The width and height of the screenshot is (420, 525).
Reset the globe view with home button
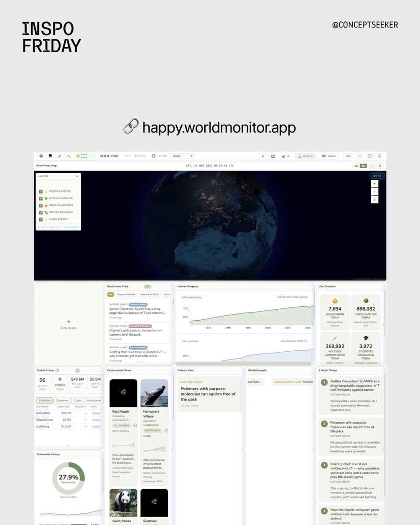tap(374, 199)
